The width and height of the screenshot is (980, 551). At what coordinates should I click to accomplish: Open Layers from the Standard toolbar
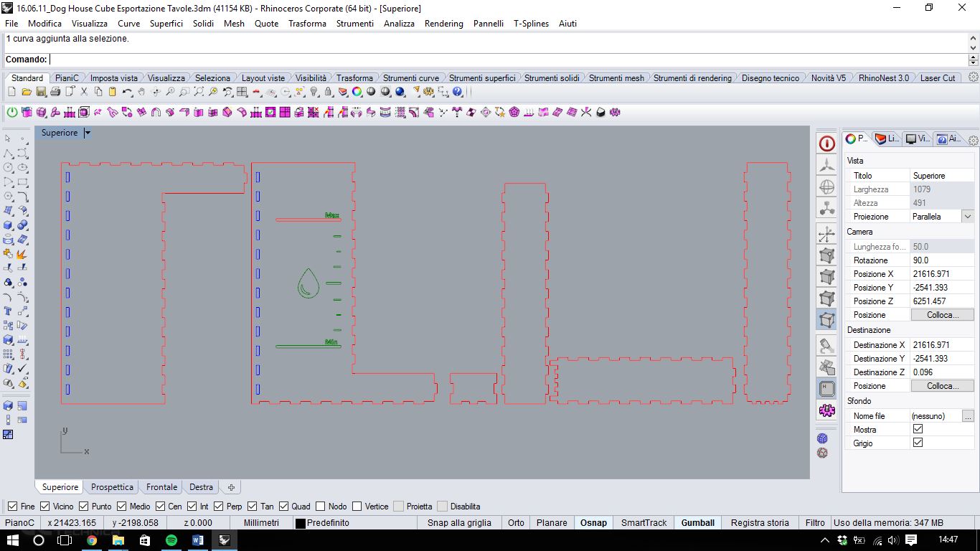point(342,92)
